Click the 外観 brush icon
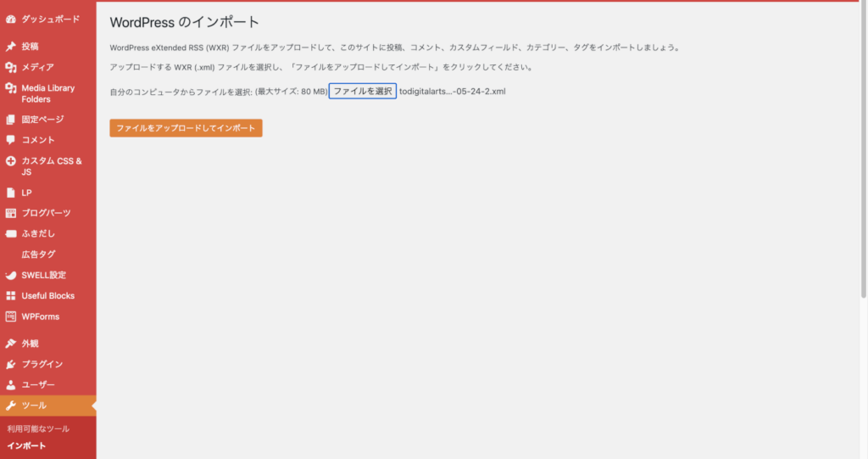Image resolution: width=868 pixels, height=459 pixels. 10,344
